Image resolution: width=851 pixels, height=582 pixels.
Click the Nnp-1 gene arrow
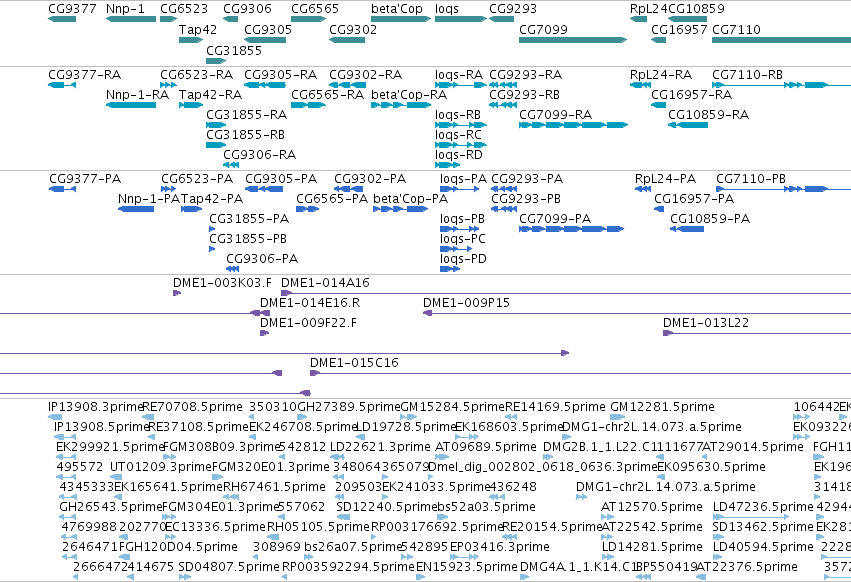pyautogui.click(x=131, y=19)
